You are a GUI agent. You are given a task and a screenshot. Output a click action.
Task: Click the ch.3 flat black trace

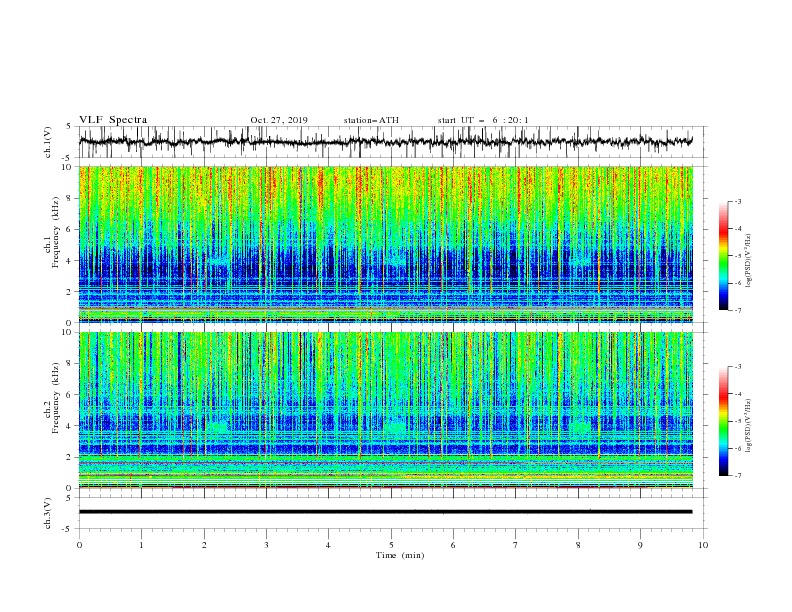tap(385, 512)
